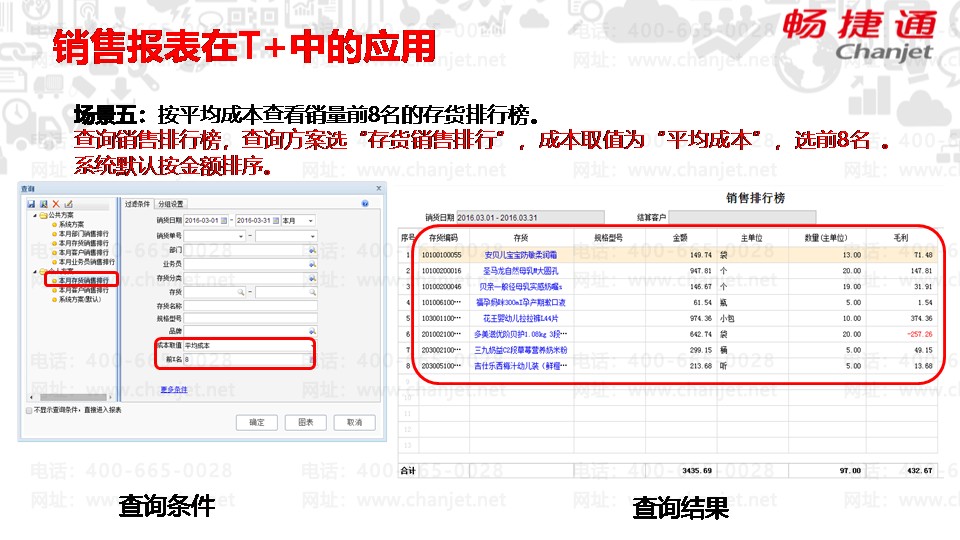Click the 存货名称 input field
The height and width of the screenshot is (540, 960).
[250, 306]
